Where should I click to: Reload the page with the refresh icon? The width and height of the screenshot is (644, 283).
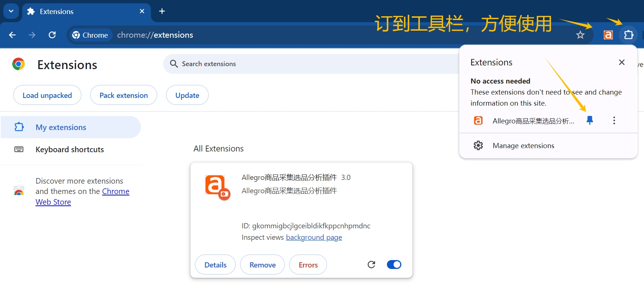[52, 35]
